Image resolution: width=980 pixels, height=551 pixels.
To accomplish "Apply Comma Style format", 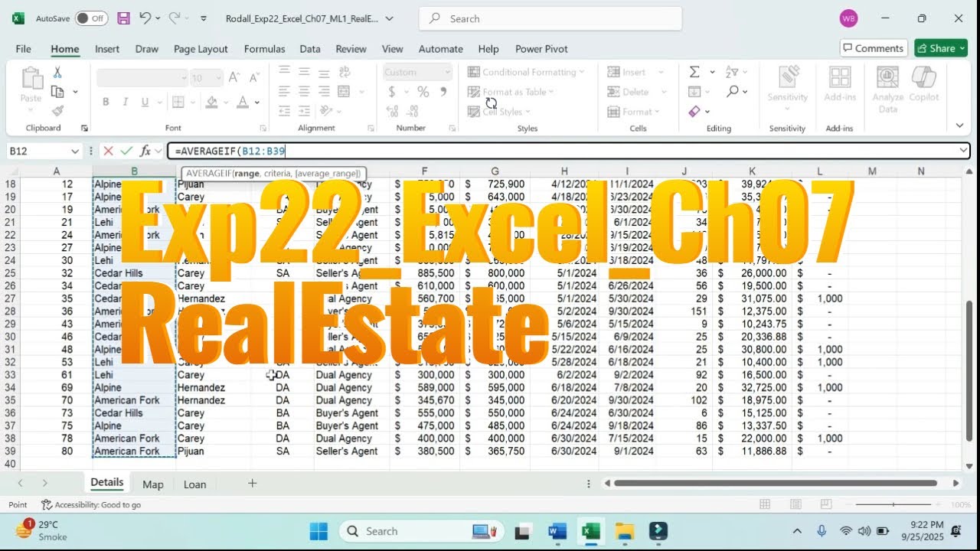I will click(443, 92).
